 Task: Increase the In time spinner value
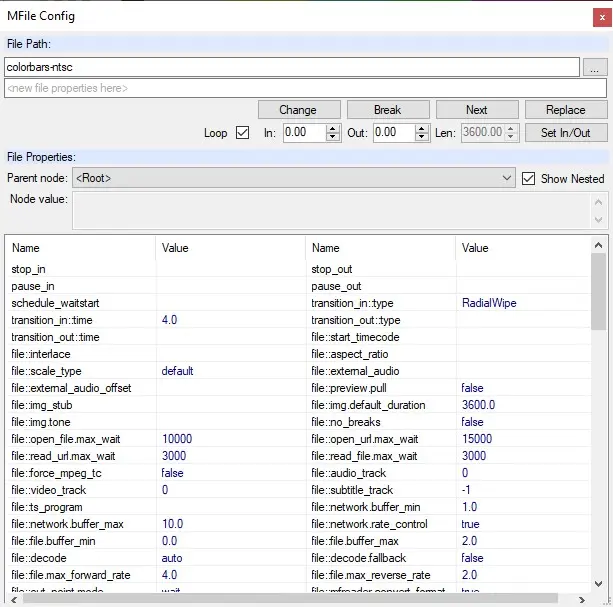coord(333,128)
